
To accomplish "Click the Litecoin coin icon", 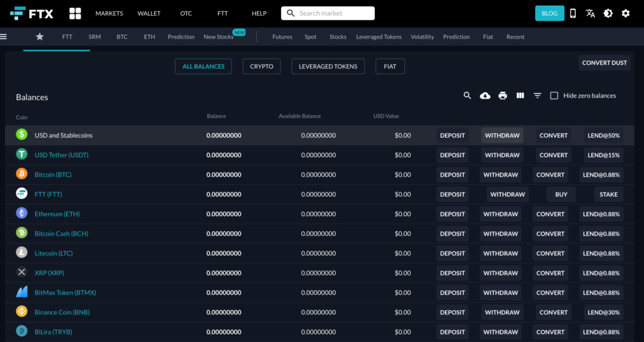I will 21,253.
